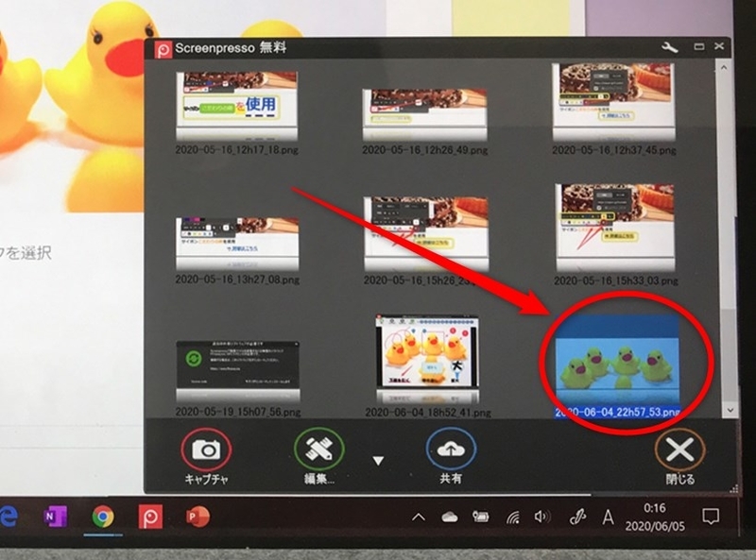This screenshot has width=756, height=560.
Task: Select thumbnail 2020-05-19_15h07_56.png
Action: [238, 371]
